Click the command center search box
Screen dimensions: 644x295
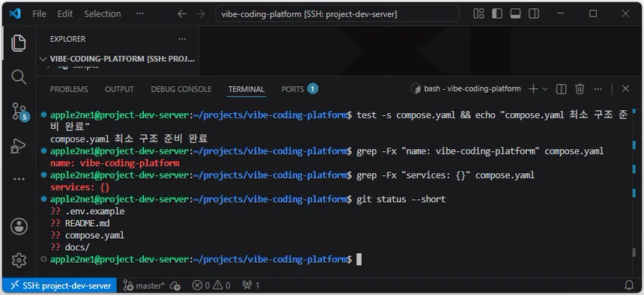click(x=338, y=14)
